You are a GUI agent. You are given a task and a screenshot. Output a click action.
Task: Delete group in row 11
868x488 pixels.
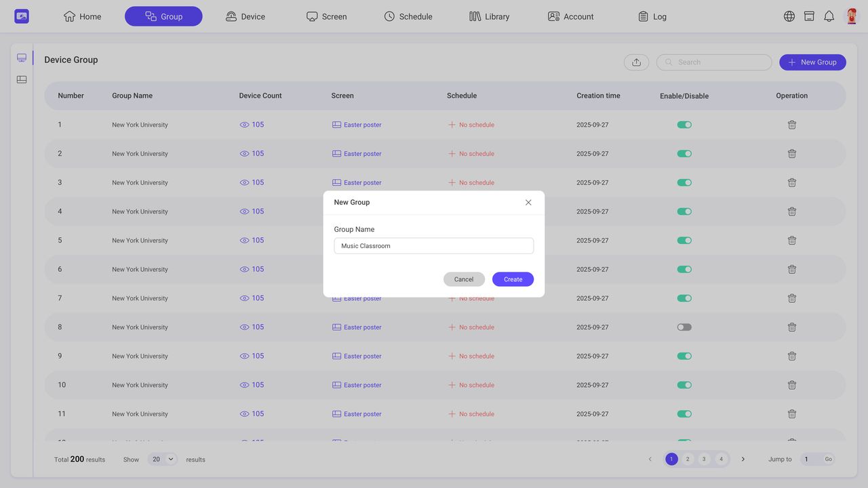click(x=791, y=414)
